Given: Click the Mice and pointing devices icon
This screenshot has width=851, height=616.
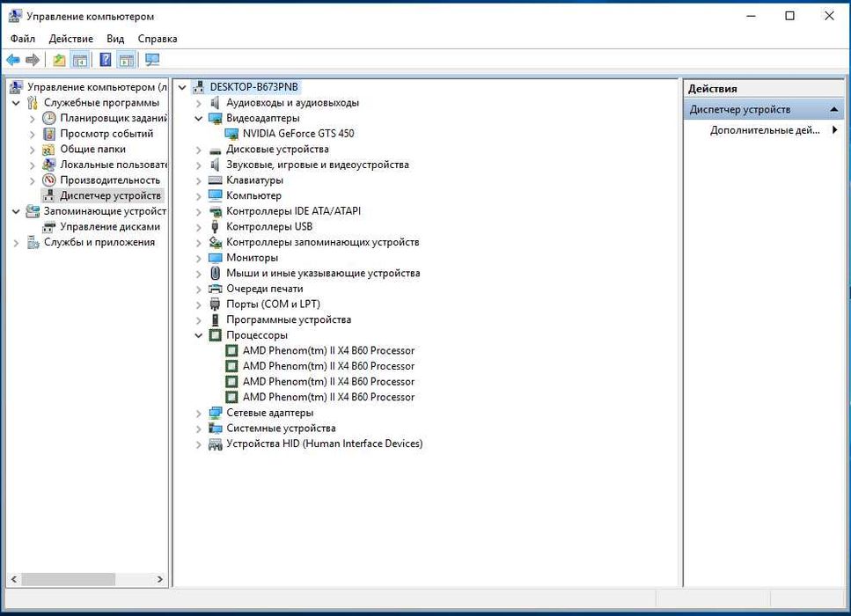Looking at the screenshot, I should click(x=216, y=273).
